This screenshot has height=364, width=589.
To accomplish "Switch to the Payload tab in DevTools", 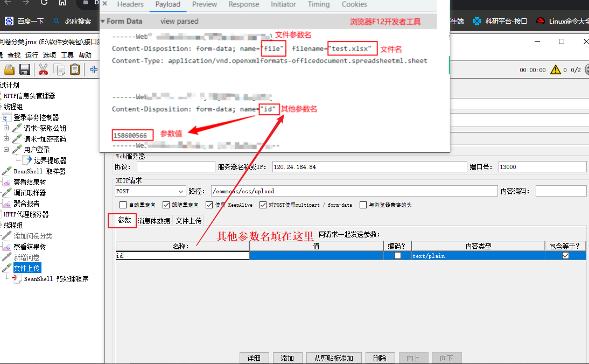I will (x=167, y=4).
